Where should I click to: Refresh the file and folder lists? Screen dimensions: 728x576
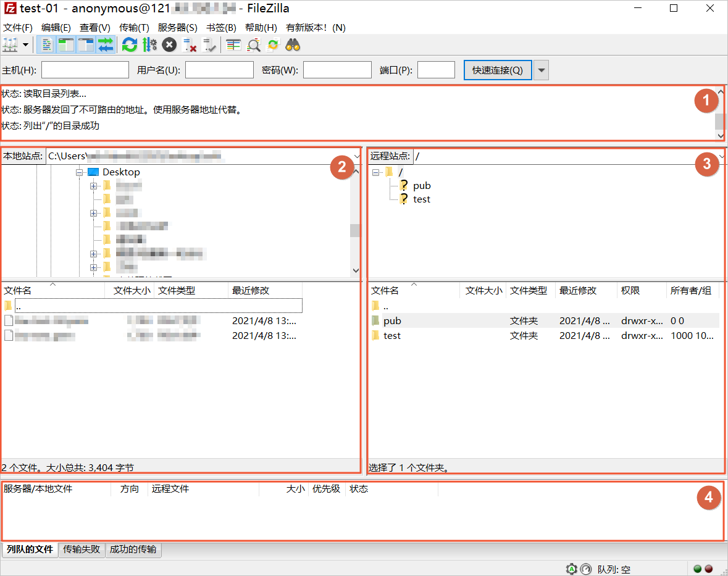pyautogui.click(x=129, y=44)
